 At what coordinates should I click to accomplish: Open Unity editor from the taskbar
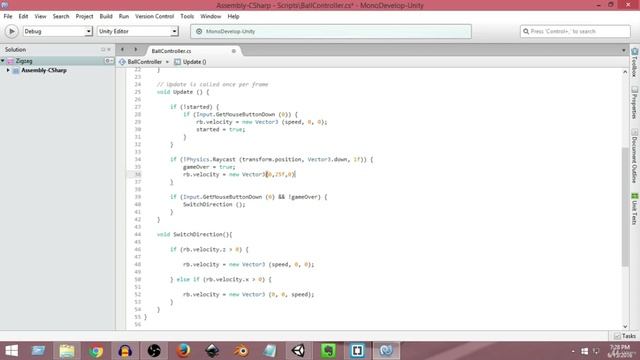coord(299,351)
